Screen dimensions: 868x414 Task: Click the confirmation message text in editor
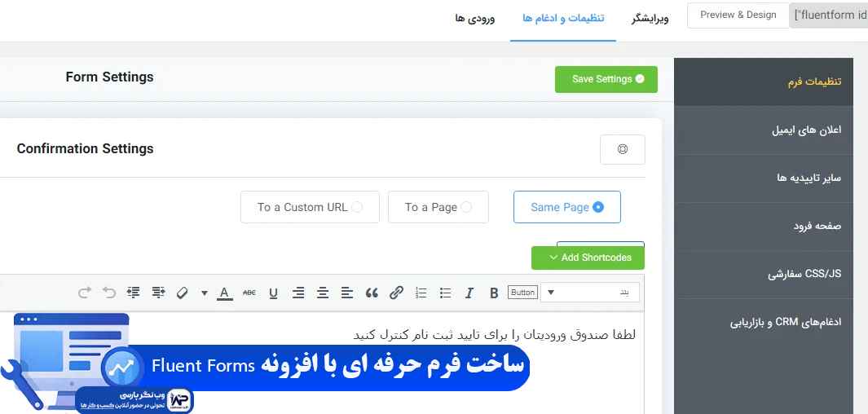click(x=495, y=335)
